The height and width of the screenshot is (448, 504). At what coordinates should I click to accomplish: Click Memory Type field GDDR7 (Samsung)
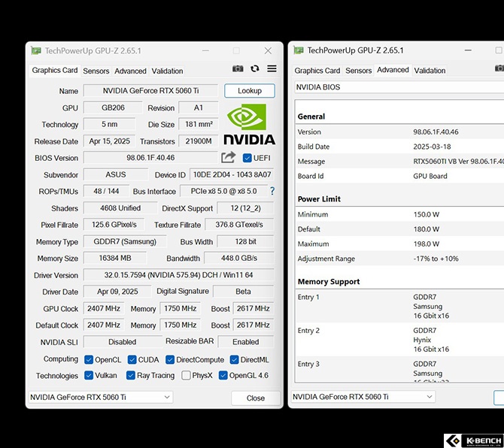[x=125, y=241]
